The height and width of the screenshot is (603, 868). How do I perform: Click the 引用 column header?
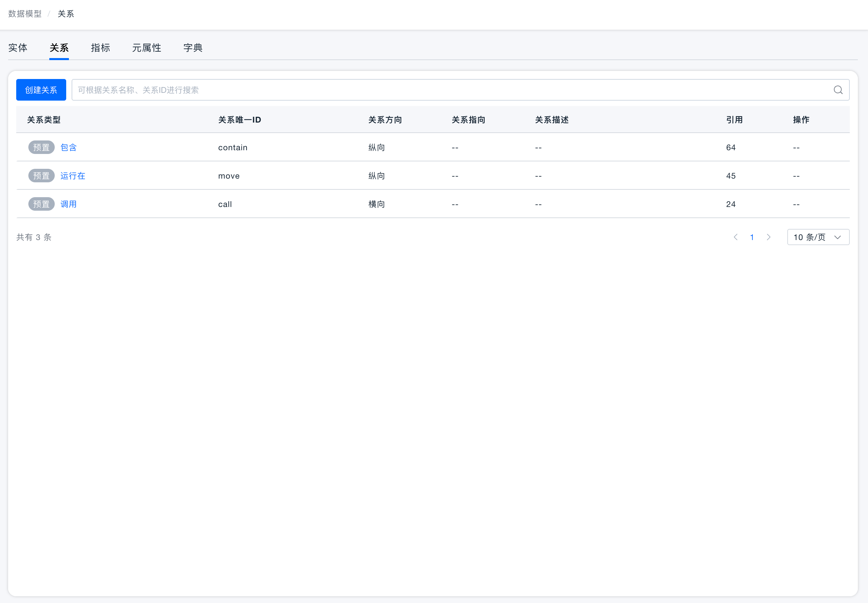coord(734,120)
